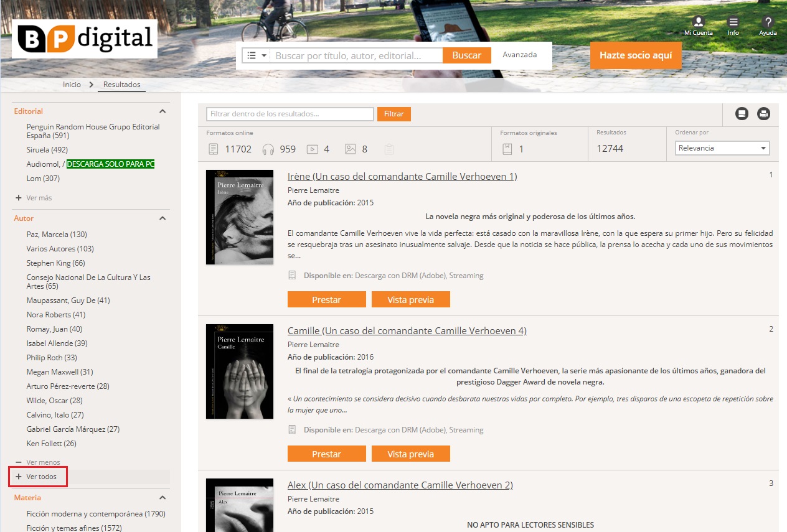Click the save results disk icon
The height and width of the screenshot is (532, 787).
point(742,114)
